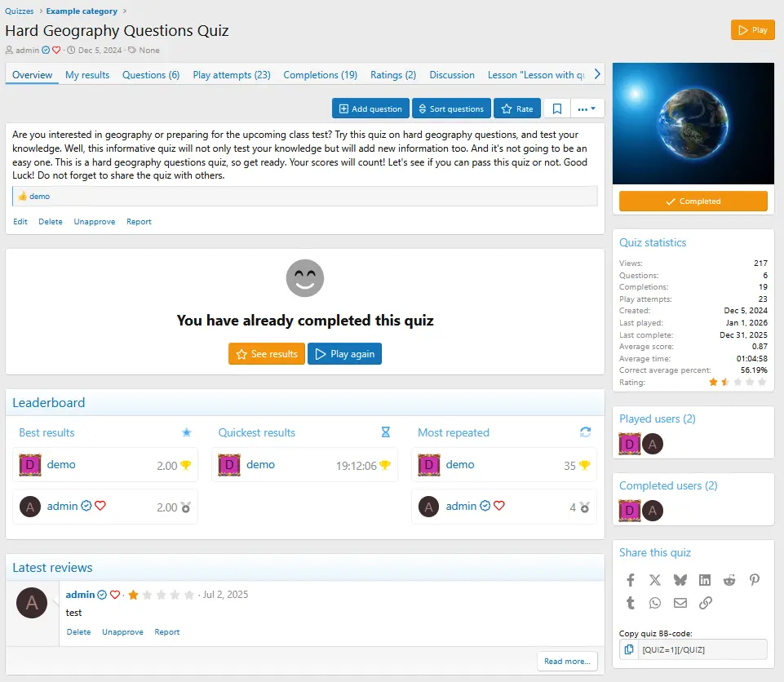784x682 pixels.
Task: Share quiz on LinkedIn icon
Action: [x=705, y=580]
